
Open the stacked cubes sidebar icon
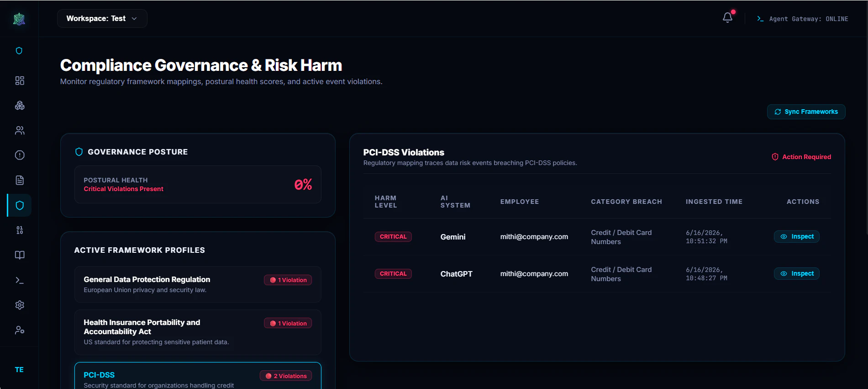pyautogui.click(x=20, y=106)
